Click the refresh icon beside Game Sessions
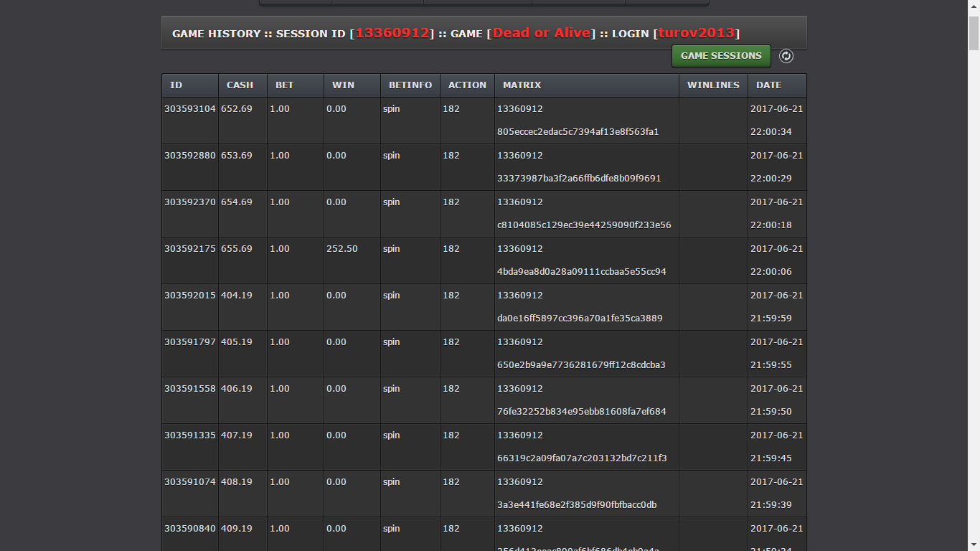 pos(786,56)
